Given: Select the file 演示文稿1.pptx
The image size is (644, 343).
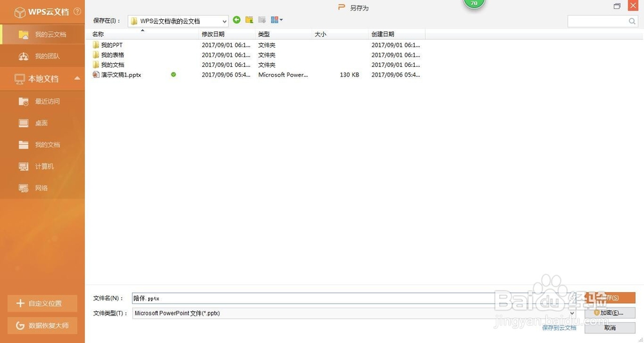Looking at the screenshot, I should click(x=121, y=75).
